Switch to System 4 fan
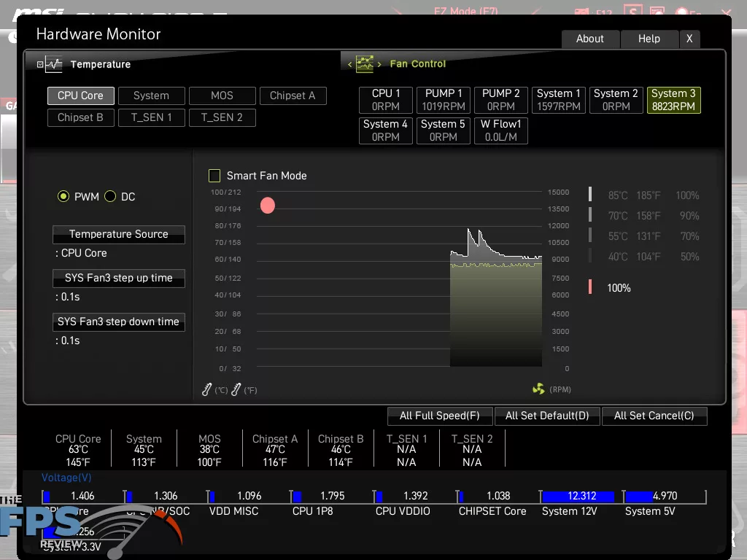The height and width of the screenshot is (560, 747). 386,131
